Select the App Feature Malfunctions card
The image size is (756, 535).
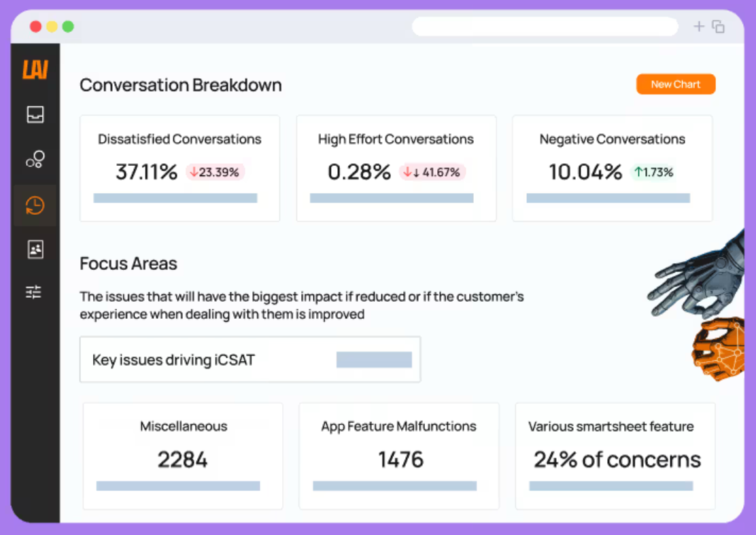click(398, 456)
